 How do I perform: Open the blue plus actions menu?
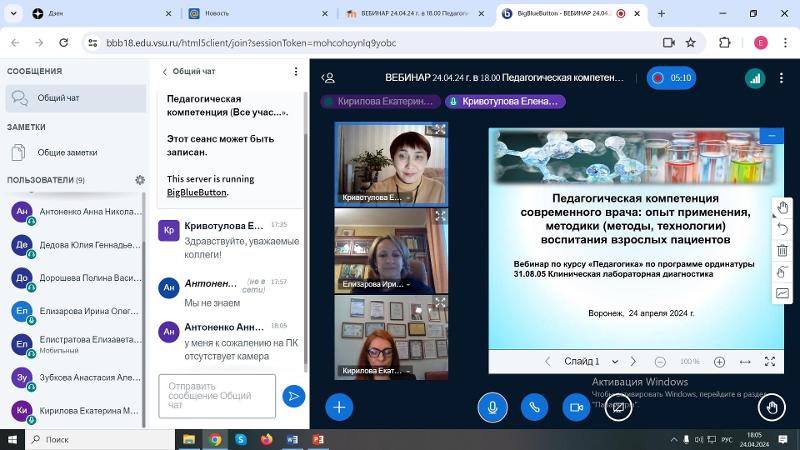point(339,407)
